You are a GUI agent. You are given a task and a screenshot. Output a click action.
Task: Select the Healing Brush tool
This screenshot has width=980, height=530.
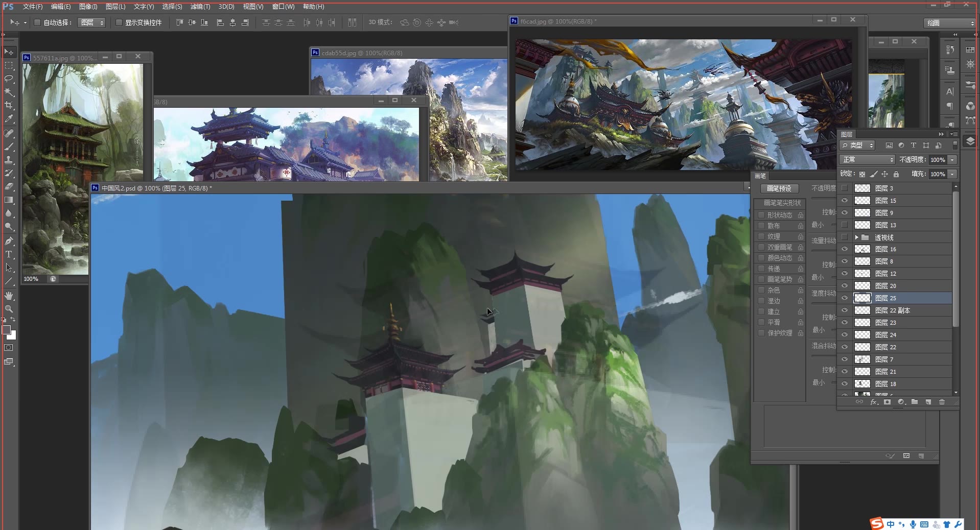pyautogui.click(x=9, y=133)
